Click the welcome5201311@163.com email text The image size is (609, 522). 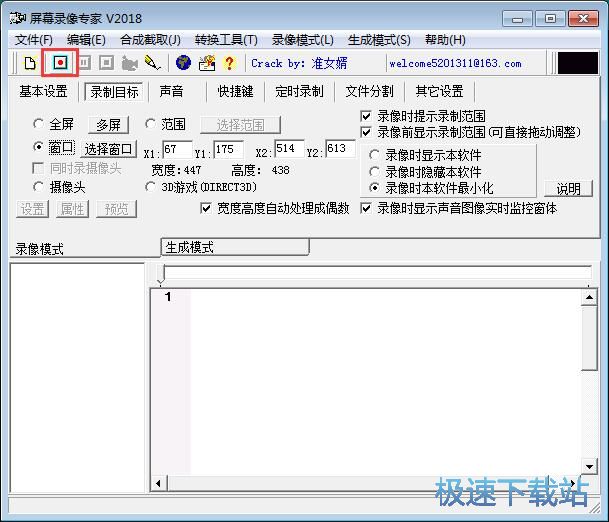click(455, 63)
